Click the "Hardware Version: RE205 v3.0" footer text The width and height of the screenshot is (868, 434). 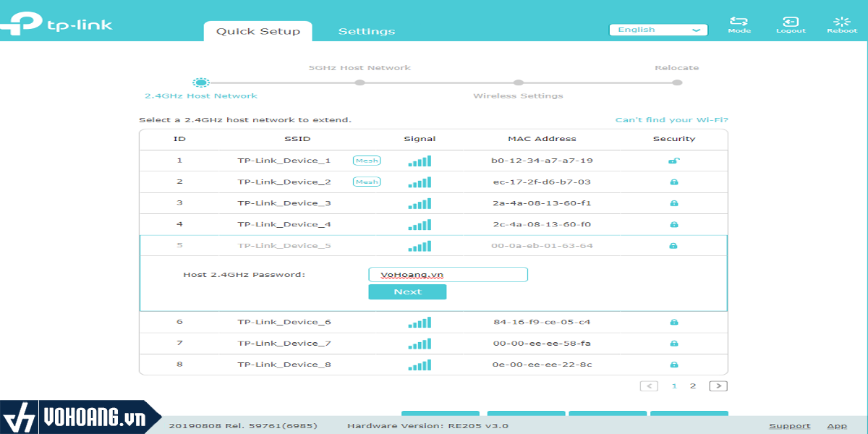pos(427,426)
